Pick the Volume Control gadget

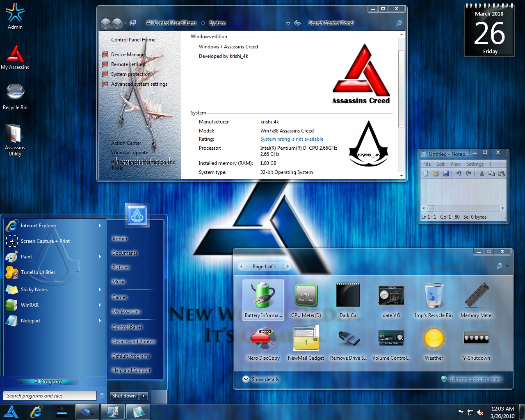(391, 343)
